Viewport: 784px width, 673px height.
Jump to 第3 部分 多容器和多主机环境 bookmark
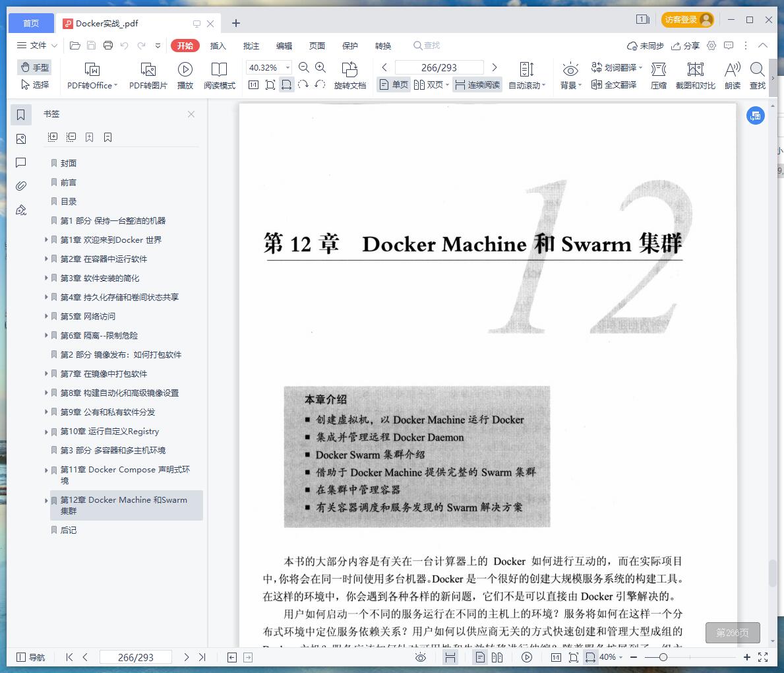coord(113,451)
